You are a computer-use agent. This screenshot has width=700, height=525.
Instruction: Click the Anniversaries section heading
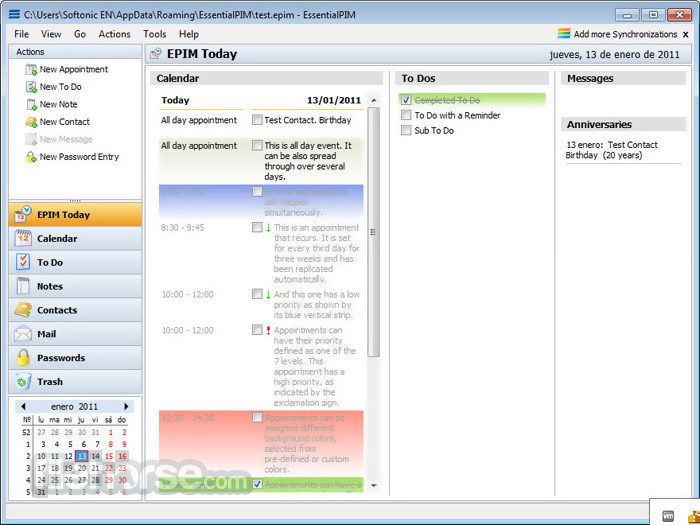(x=599, y=125)
